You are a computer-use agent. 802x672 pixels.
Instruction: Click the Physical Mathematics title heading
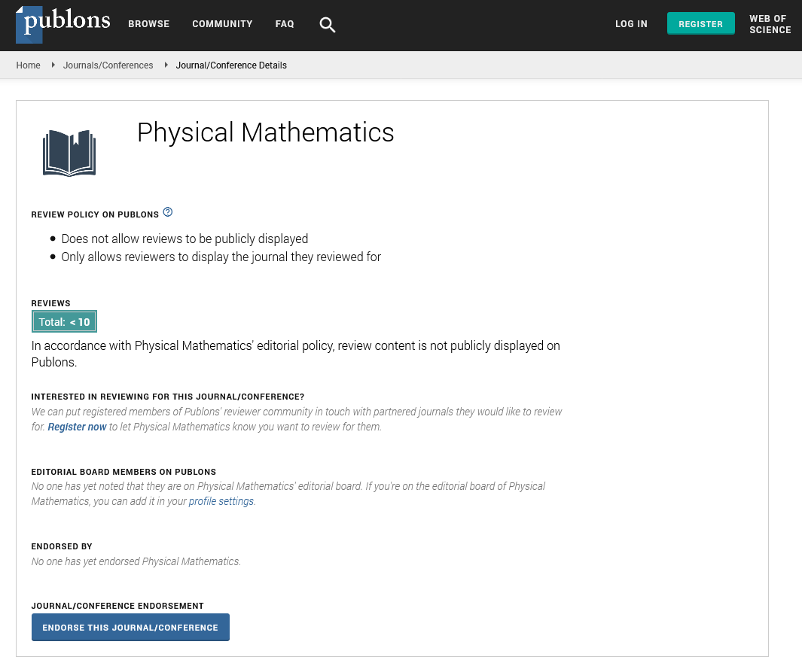(x=265, y=132)
